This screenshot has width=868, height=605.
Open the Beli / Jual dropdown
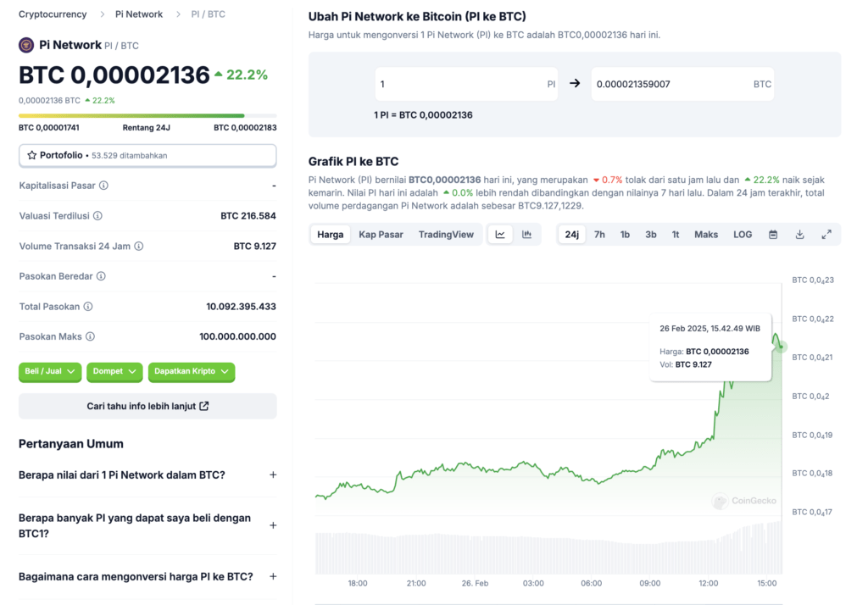pyautogui.click(x=50, y=371)
